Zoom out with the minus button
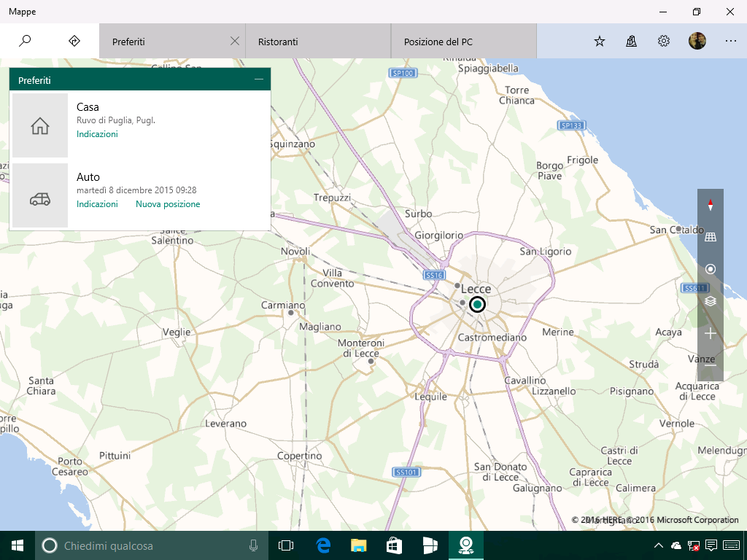This screenshot has width=747, height=560. pyautogui.click(x=711, y=365)
